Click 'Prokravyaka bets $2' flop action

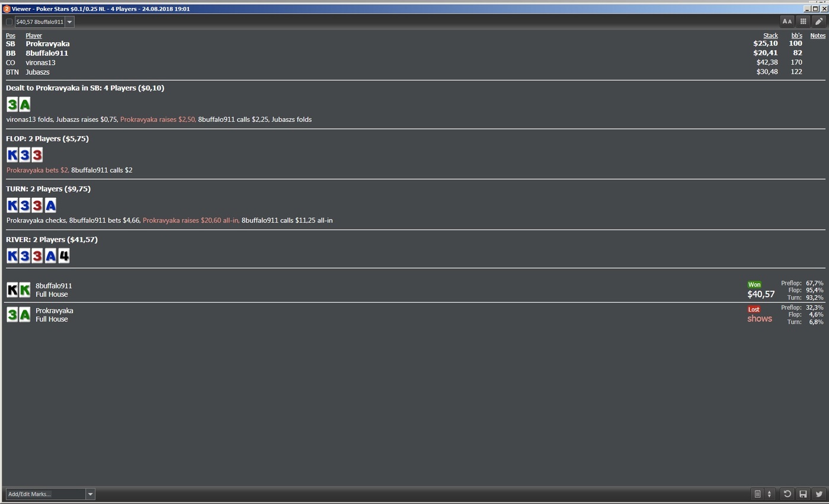click(x=37, y=171)
